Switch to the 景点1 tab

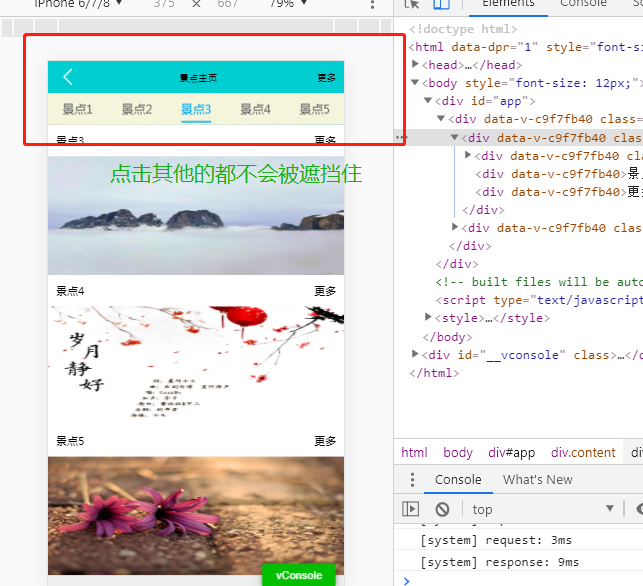(78, 109)
